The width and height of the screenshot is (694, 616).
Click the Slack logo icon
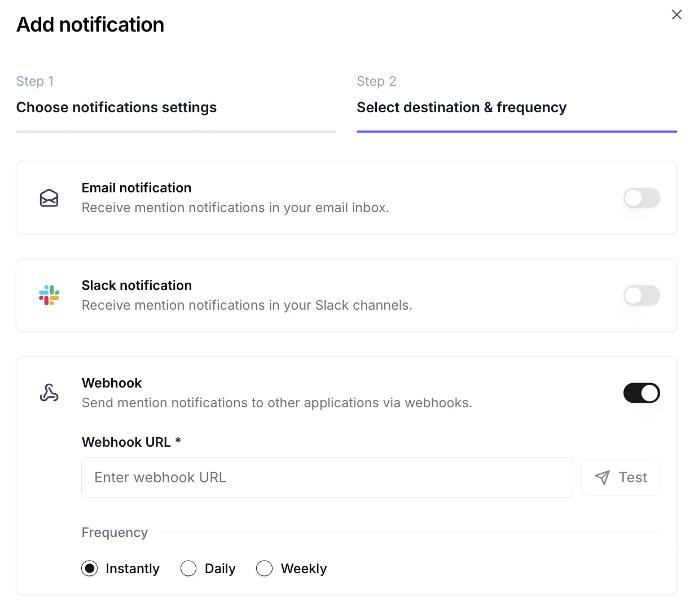49,295
